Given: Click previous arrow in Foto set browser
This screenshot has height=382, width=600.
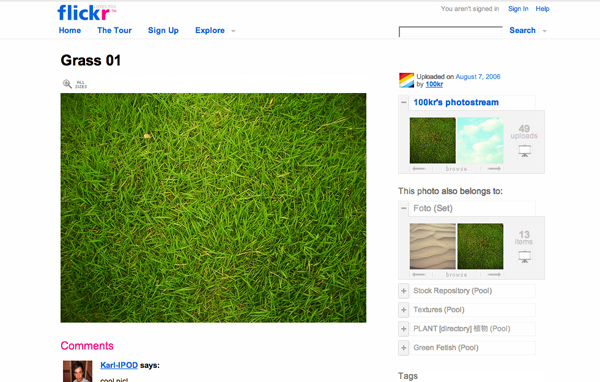Looking at the screenshot, I should coord(419,274).
